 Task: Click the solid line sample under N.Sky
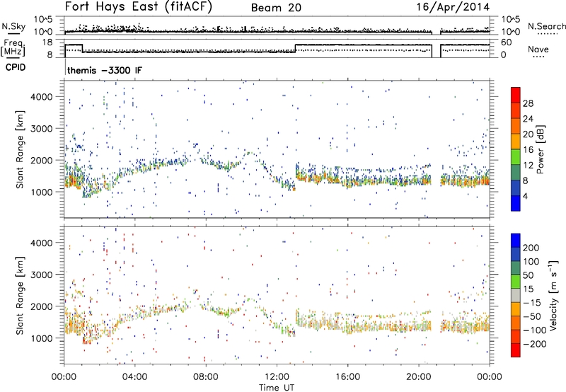[x=13, y=33]
